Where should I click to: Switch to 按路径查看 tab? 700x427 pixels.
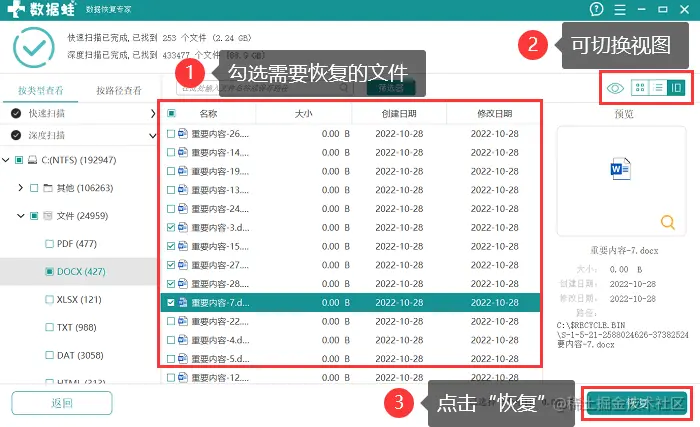click(x=119, y=91)
